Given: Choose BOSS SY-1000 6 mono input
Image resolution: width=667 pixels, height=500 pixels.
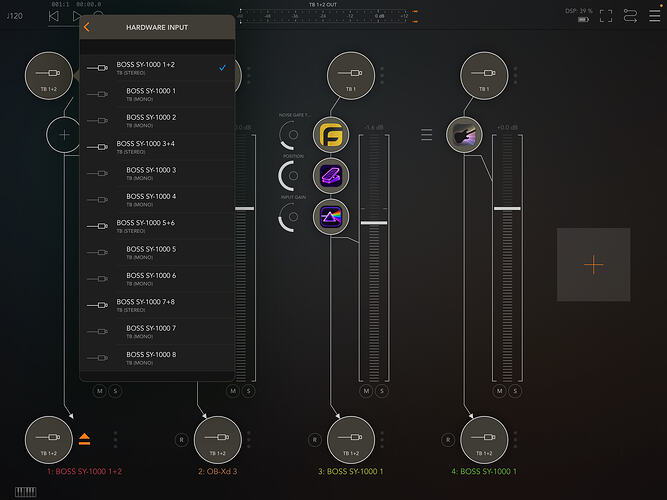Looking at the screenshot, I should point(157,279).
